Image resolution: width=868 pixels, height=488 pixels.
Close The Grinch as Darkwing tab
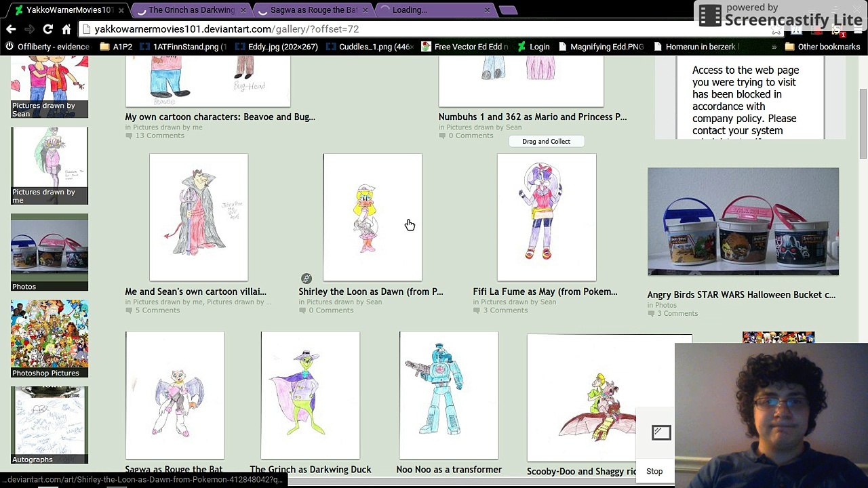point(243,10)
